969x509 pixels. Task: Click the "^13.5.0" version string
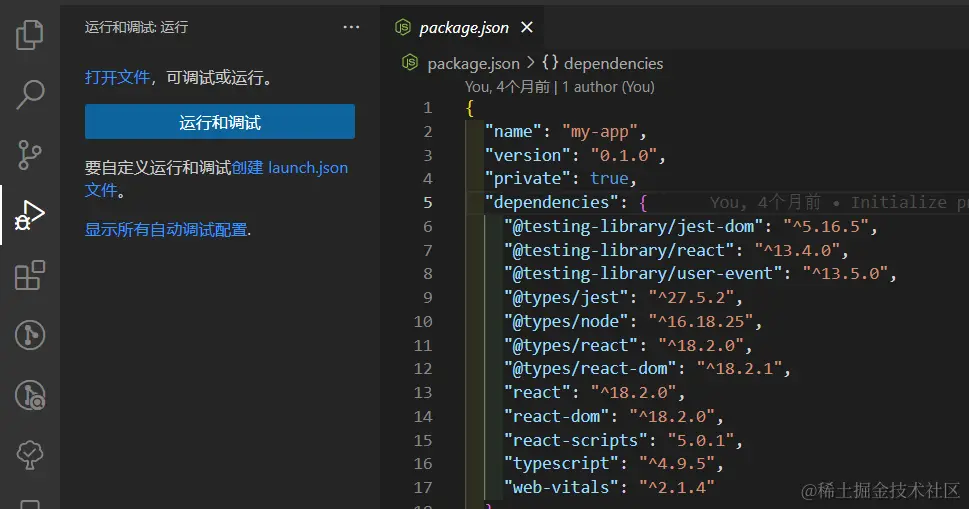click(845, 274)
